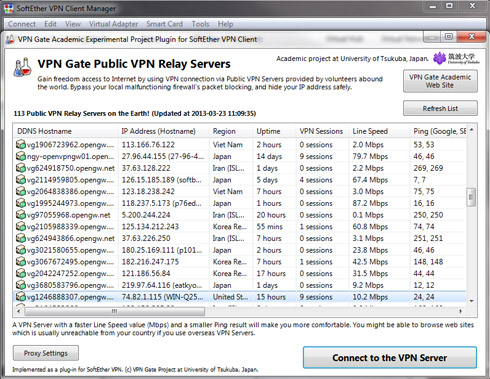Screen dimensions: 490x379
Task: Click server icon for vg2042247252.opengw
Action: click(21, 273)
